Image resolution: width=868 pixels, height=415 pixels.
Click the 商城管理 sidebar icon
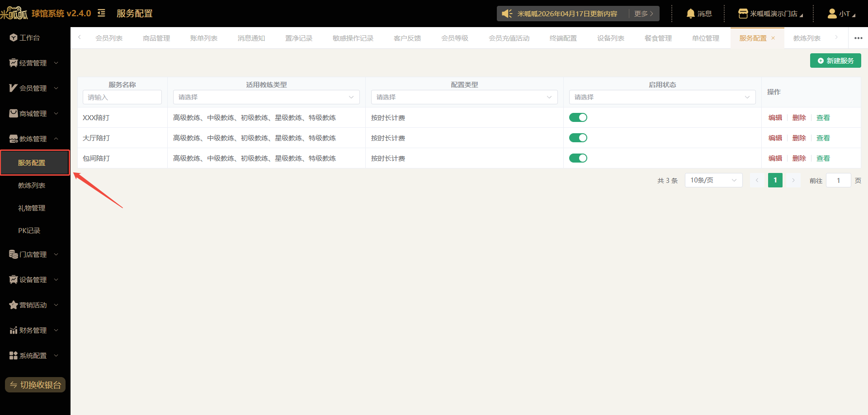(x=14, y=113)
